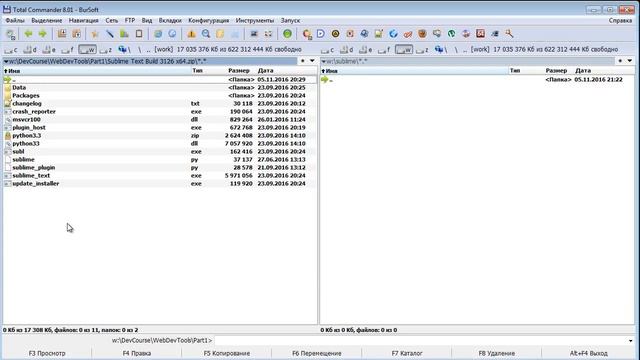Click the F4 Правка button
The image size is (640, 360).
tap(137, 353)
